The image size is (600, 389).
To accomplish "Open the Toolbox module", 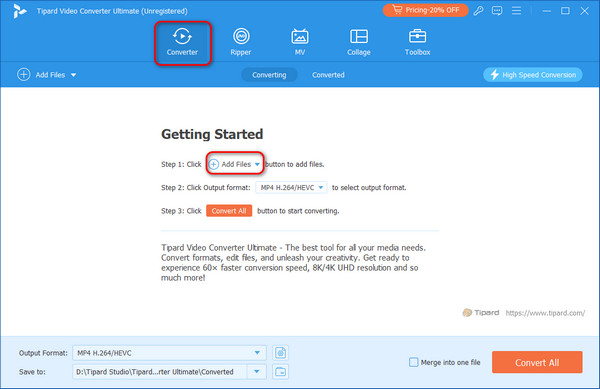I will point(417,42).
